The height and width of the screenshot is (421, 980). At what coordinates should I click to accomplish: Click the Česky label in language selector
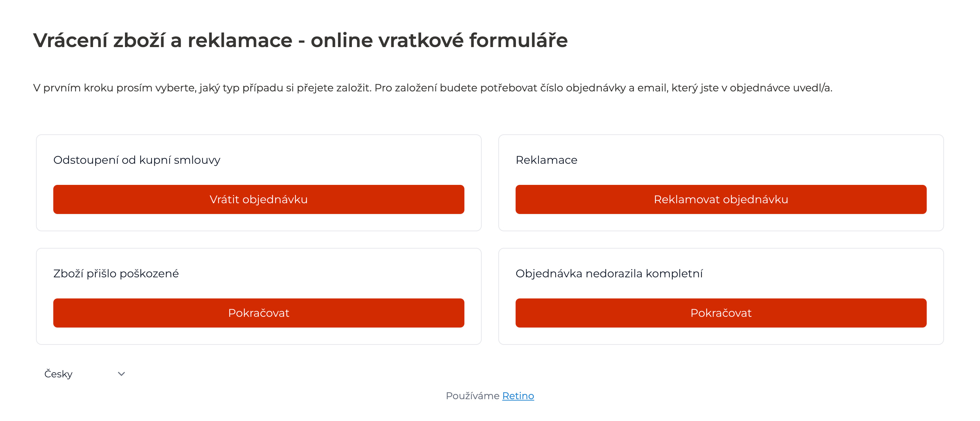point(58,374)
